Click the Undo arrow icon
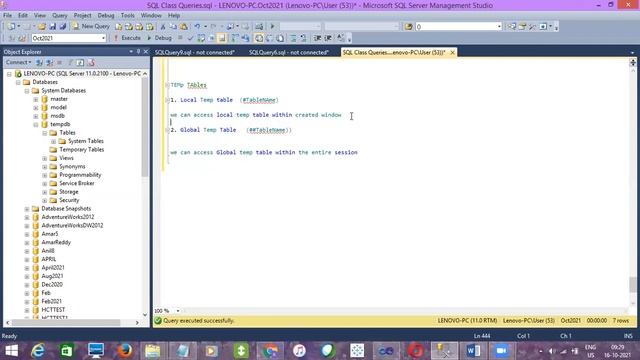 click(x=197, y=27)
